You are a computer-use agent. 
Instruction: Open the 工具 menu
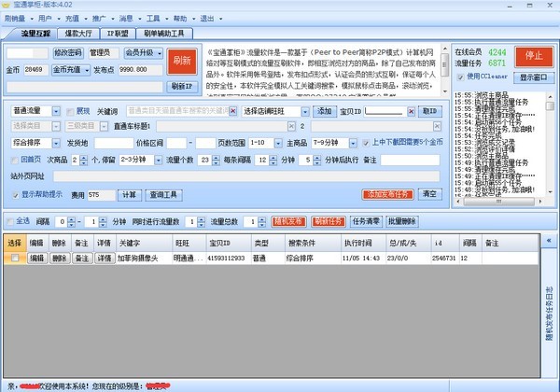[x=153, y=19]
